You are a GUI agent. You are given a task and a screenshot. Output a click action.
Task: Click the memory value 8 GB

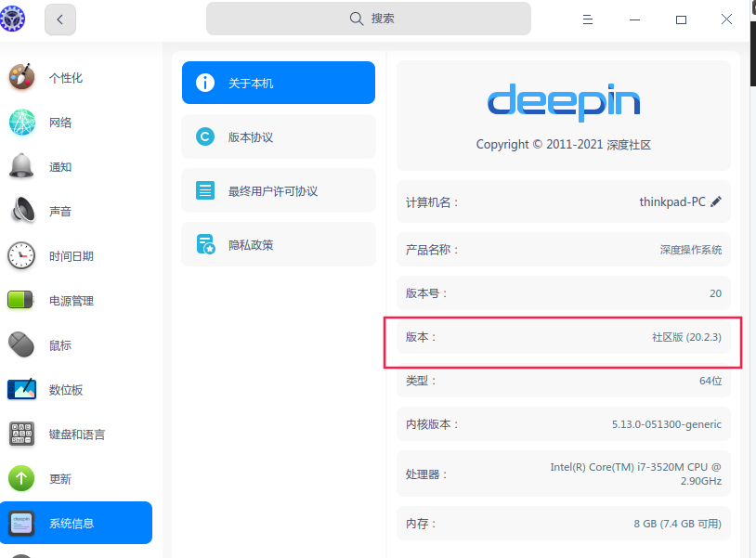[x=677, y=524]
